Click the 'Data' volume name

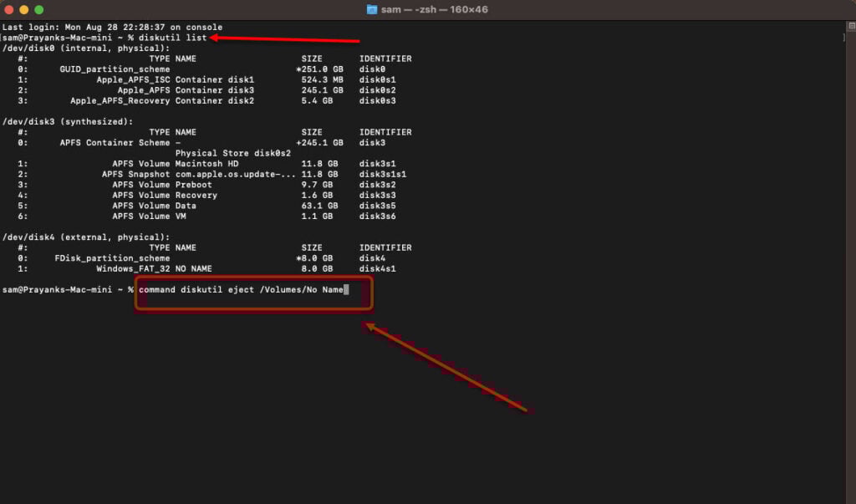point(186,206)
